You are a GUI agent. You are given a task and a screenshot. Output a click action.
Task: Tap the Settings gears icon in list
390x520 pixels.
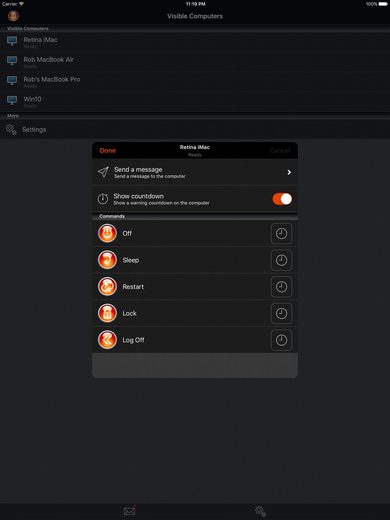[11, 130]
